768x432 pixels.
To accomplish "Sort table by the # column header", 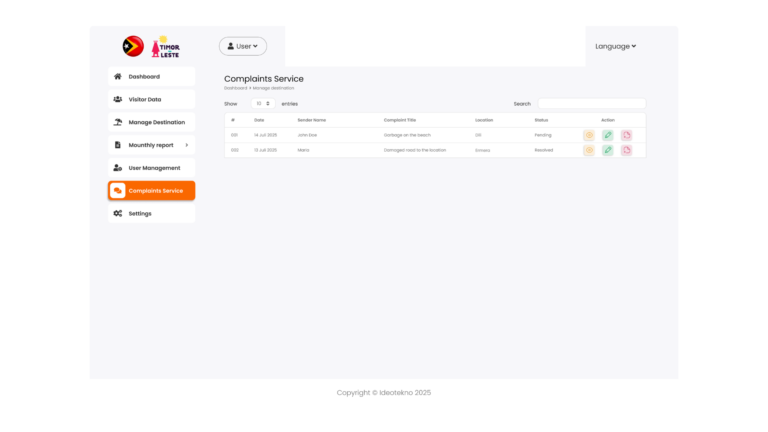I will pos(233,120).
